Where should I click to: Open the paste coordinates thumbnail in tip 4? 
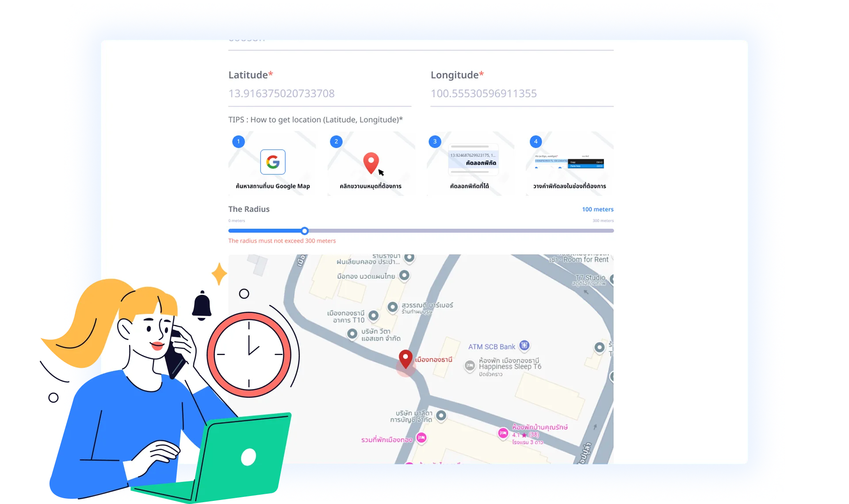570,161
